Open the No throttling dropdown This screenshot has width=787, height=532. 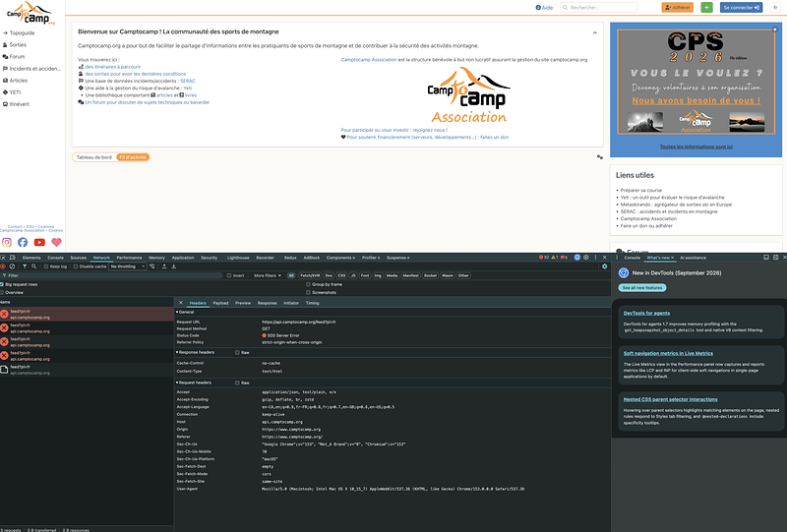pyautogui.click(x=128, y=266)
